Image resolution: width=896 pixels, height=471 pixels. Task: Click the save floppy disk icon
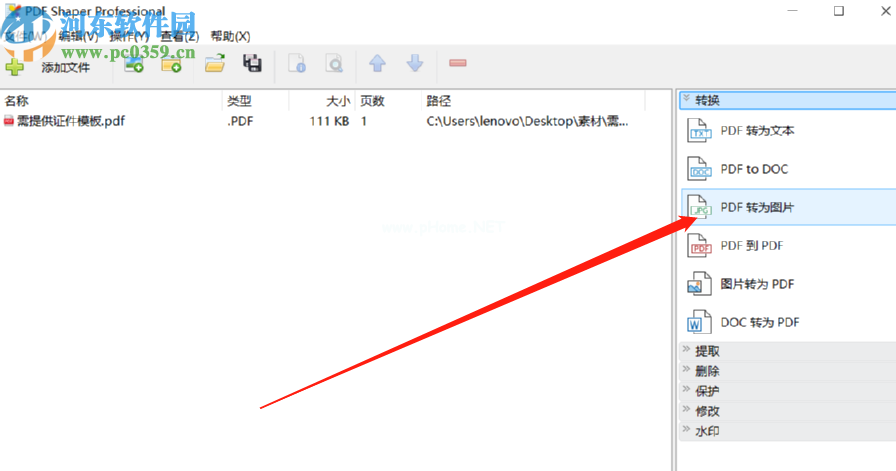coord(253,65)
